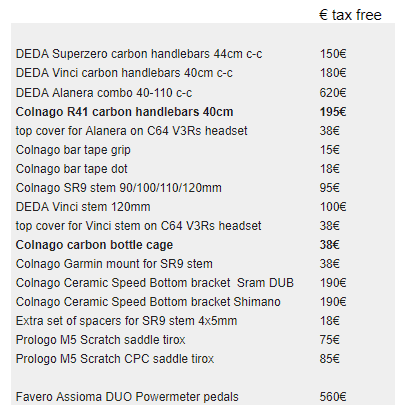Click bold Colnago R41 carbon handlebars text
The height and width of the screenshot is (413, 395).
(x=124, y=112)
